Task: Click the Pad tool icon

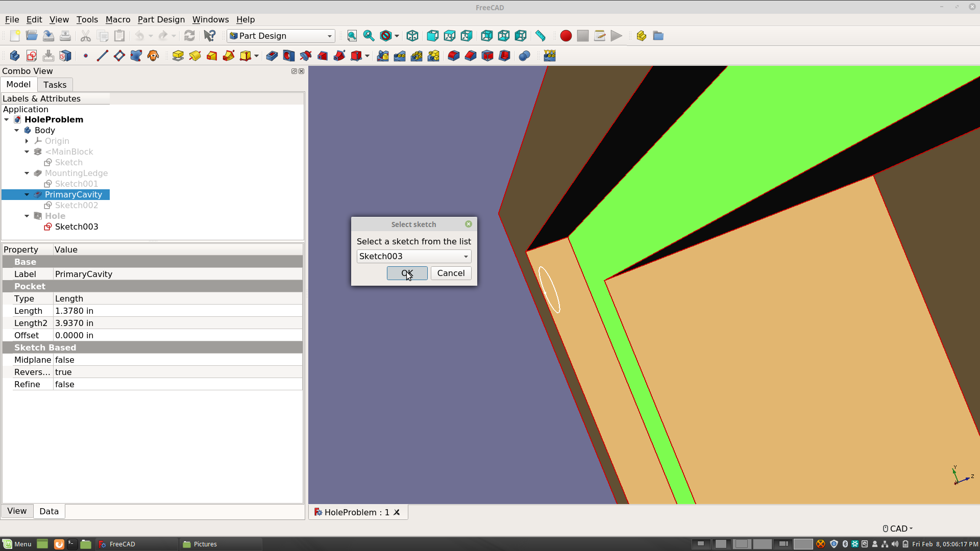Action: tap(178, 56)
